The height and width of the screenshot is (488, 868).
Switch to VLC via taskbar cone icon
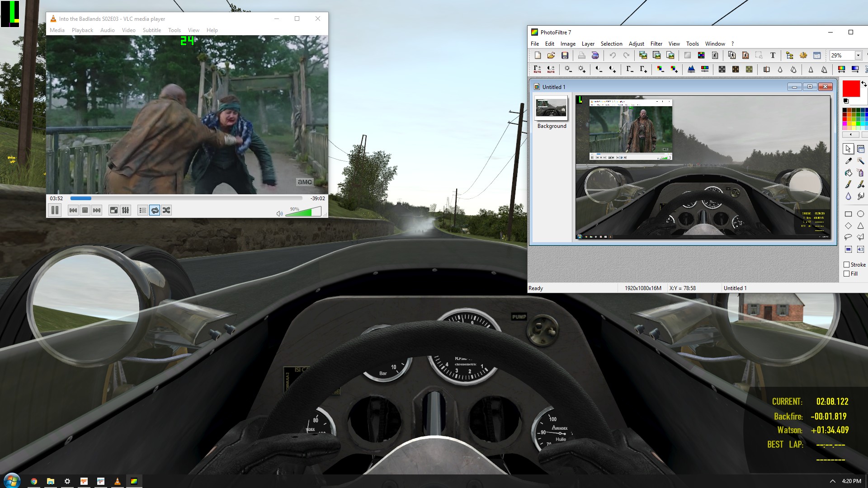[x=117, y=481]
